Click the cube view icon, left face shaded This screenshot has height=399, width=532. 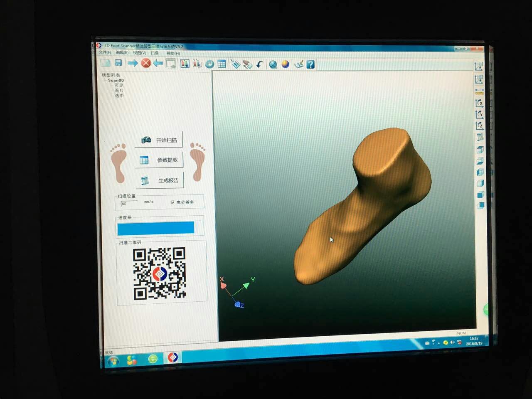[x=480, y=172]
